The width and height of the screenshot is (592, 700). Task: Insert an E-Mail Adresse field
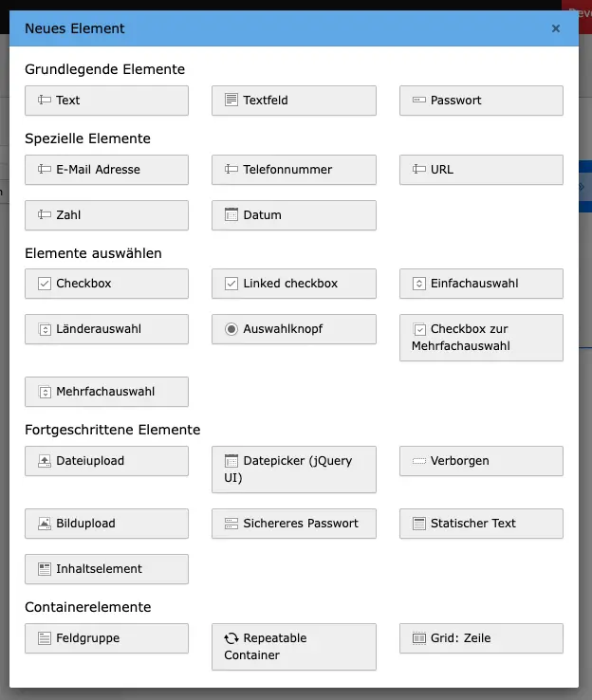coord(106,170)
